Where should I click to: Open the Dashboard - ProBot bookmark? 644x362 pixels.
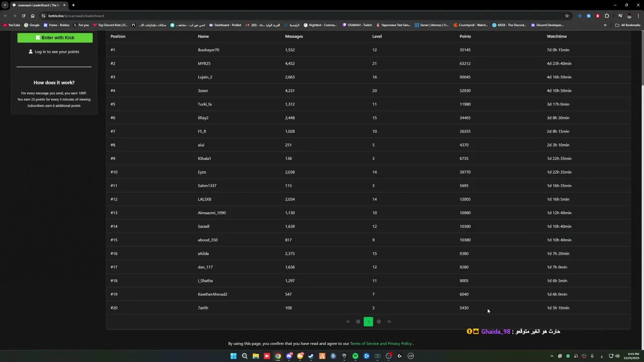click(x=225, y=25)
